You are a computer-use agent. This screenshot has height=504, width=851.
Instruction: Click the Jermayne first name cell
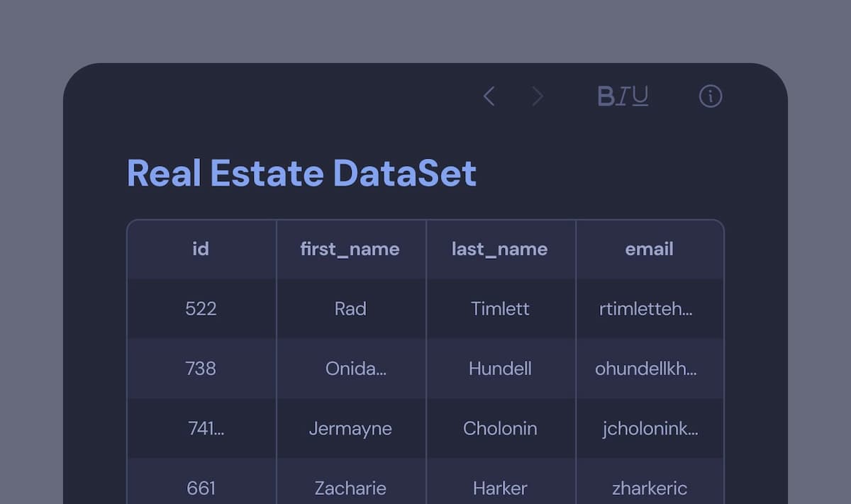pos(350,428)
